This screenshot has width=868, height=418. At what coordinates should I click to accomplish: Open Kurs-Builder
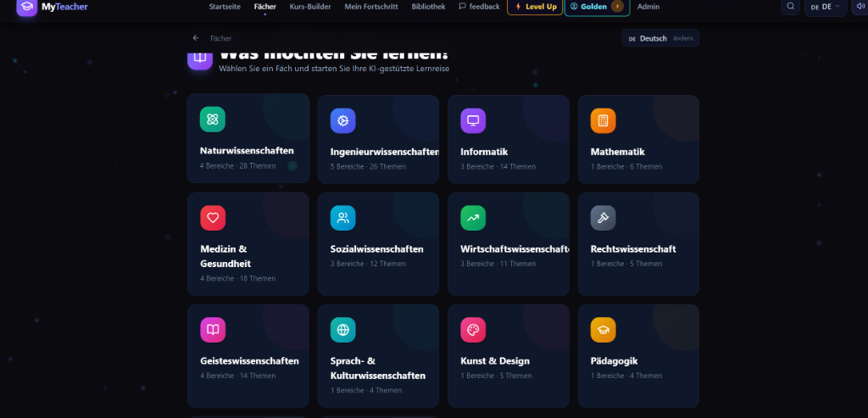click(310, 7)
